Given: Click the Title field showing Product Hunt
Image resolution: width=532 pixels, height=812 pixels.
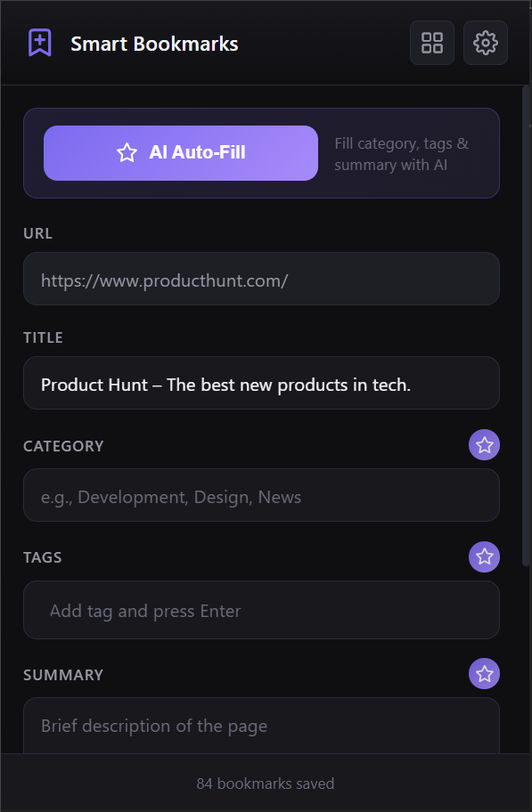Looking at the screenshot, I should point(261,383).
